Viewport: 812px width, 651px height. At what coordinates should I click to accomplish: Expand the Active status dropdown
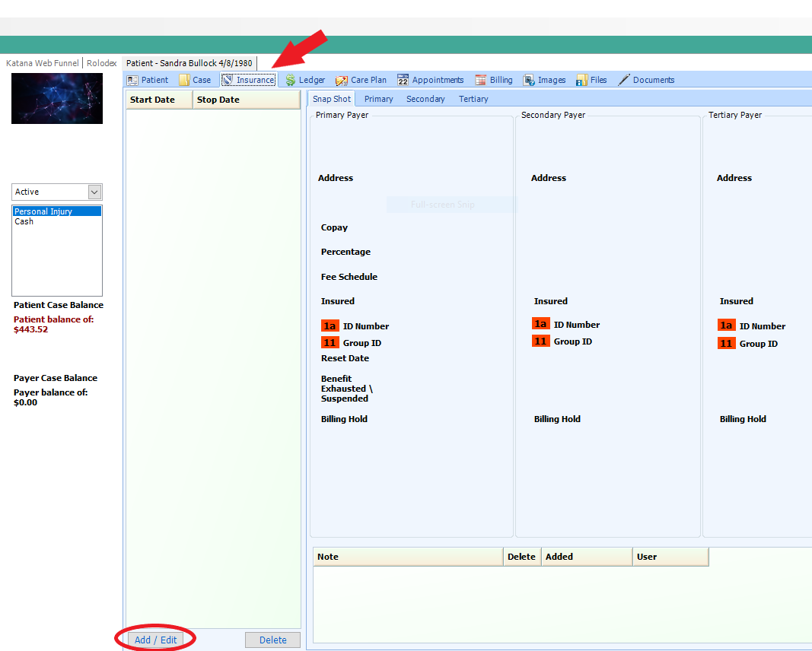point(94,192)
